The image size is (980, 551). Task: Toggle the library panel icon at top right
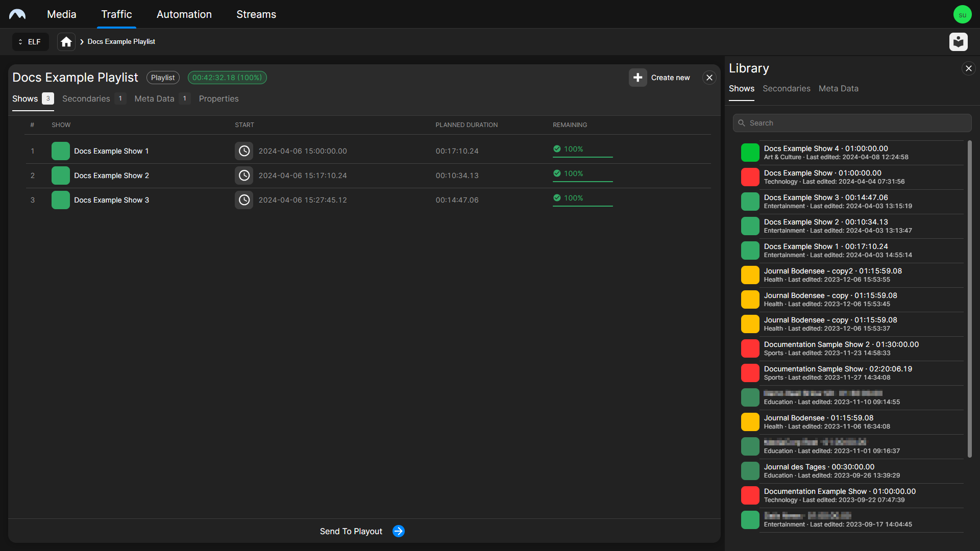pos(958,42)
